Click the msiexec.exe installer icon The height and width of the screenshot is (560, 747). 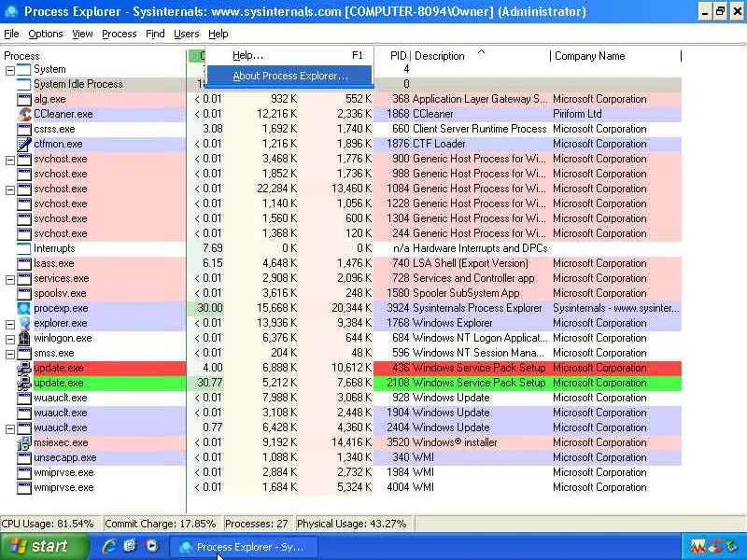(x=24, y=442)
